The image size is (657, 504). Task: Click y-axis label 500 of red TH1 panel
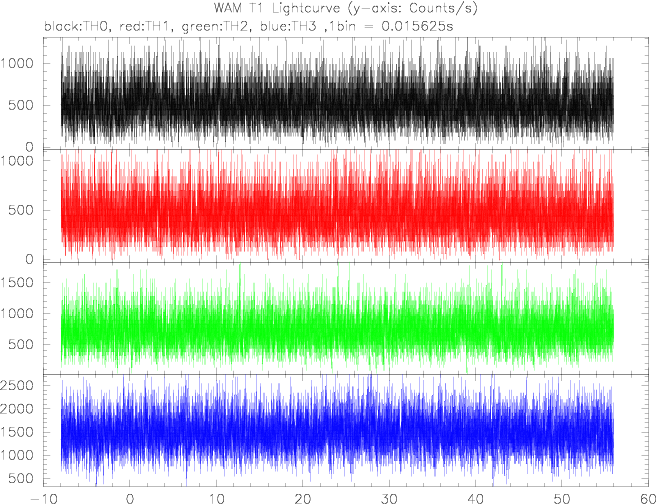21,210
